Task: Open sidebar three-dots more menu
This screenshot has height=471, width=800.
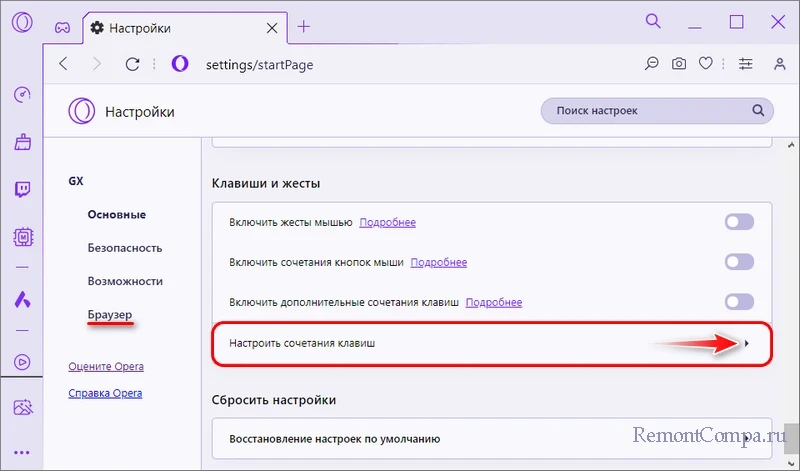Action: (x=22, y=453)
